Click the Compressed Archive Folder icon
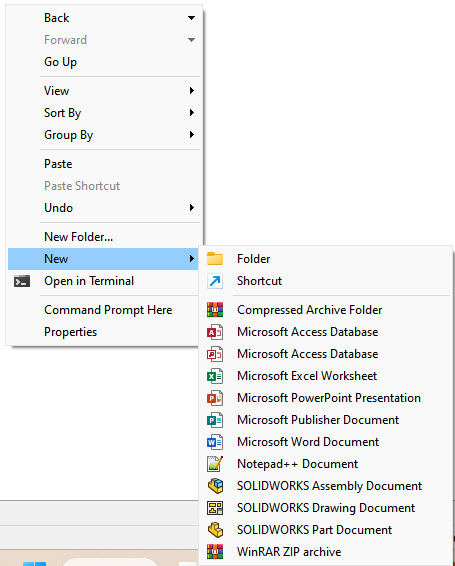 pos(215,310)
